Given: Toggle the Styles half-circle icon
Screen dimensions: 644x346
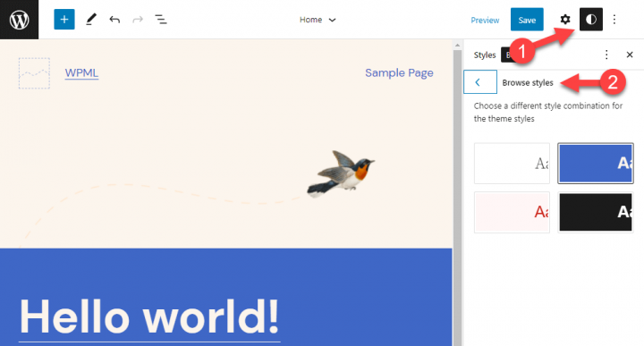Looking at the screenshot, I should point(591,20).
